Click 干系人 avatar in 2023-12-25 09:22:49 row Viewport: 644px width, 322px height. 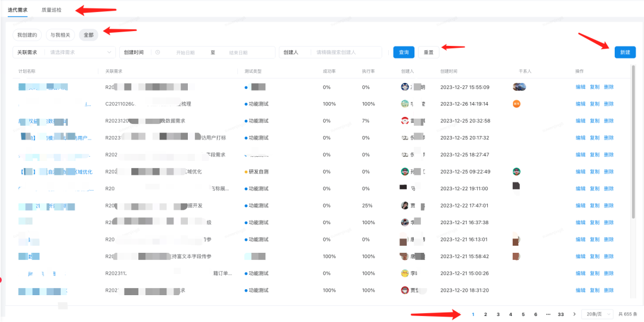[516, 172]
